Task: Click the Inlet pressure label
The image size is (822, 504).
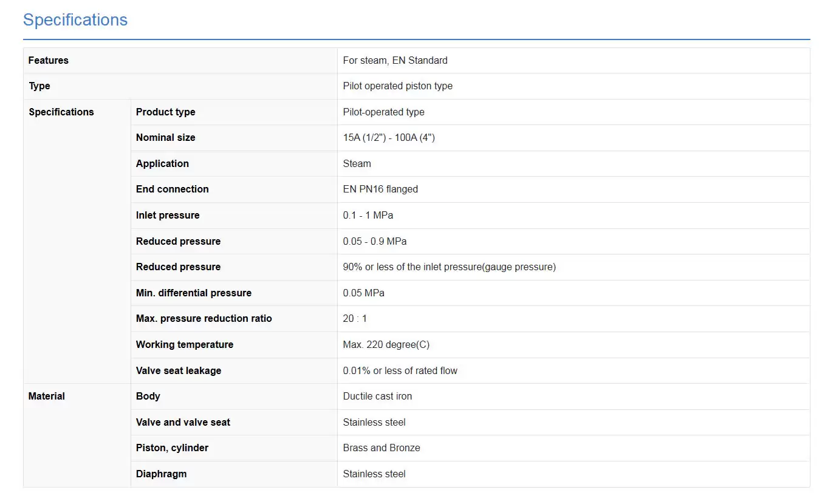Action: pos(168,216)
